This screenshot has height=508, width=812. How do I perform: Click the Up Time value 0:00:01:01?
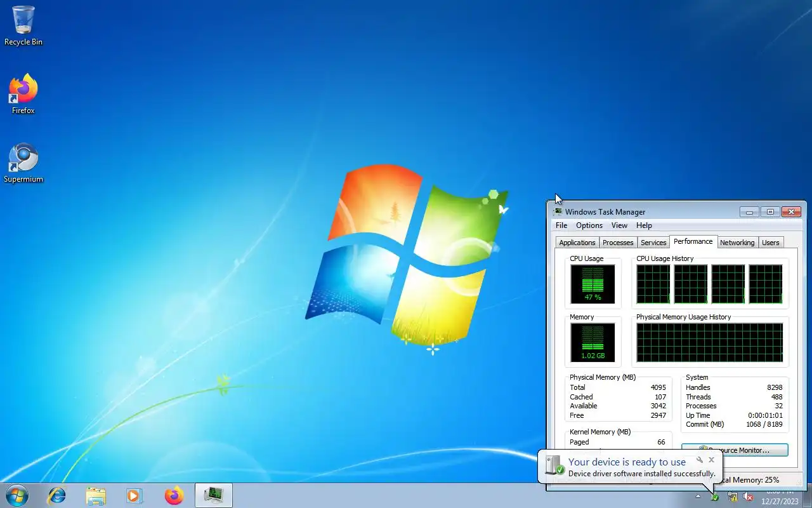pyautogui.click(x=766, y=415)
